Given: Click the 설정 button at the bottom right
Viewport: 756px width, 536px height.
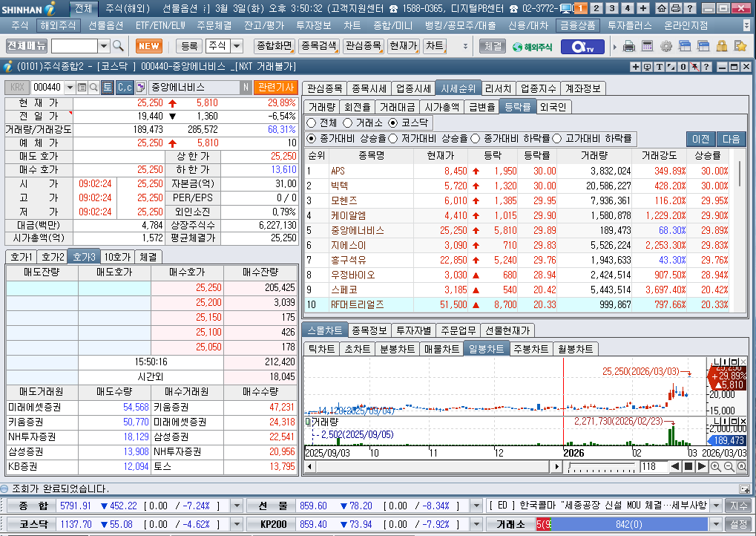Looking at the screenshot, I should (739, 524).
